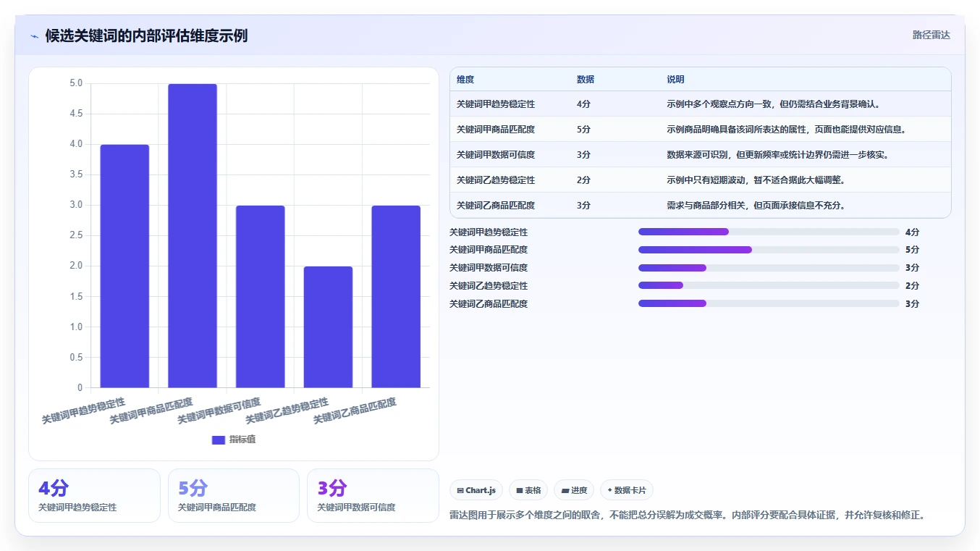Open the 5分 关键词甲商品匹配度 card
Viewport: 980px width, 551px height.
pyautogui.click(x=234, y=495)
